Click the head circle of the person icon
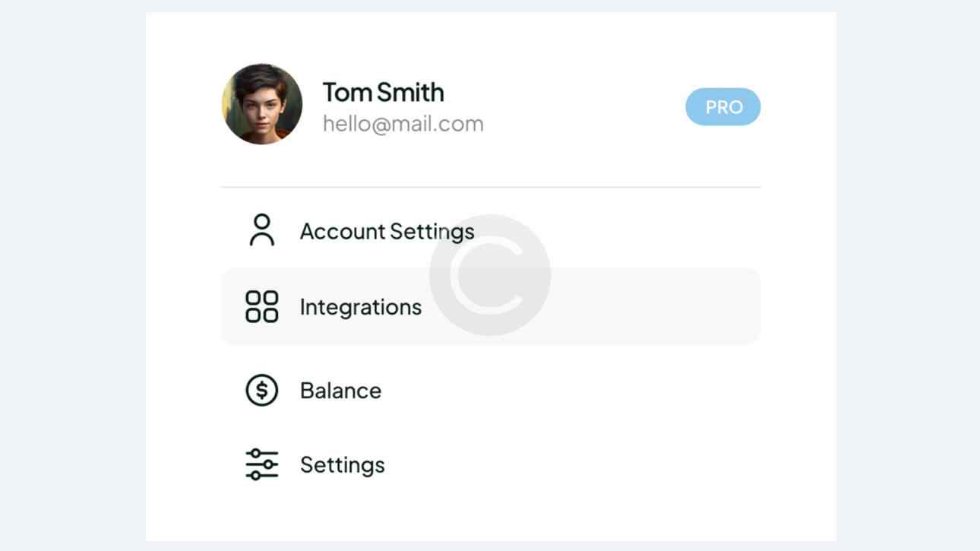Viewport: 980px width, 551px height. click(262, 222)
